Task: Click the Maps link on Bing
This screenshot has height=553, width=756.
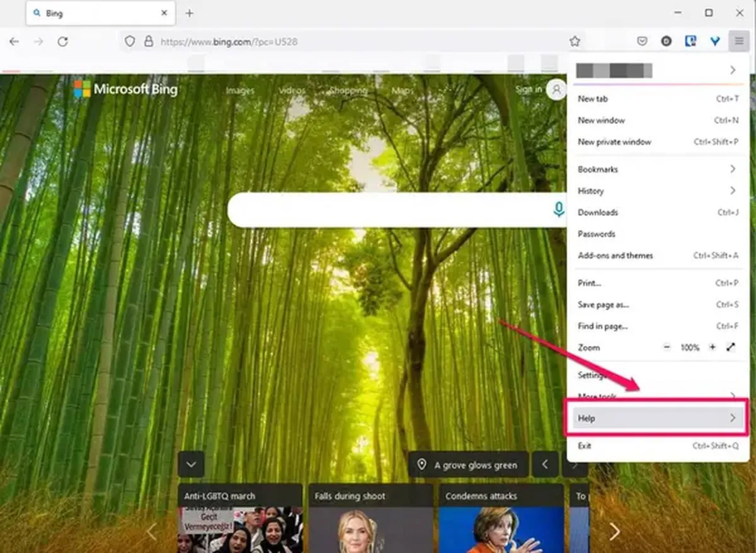Action: [401, 91]
